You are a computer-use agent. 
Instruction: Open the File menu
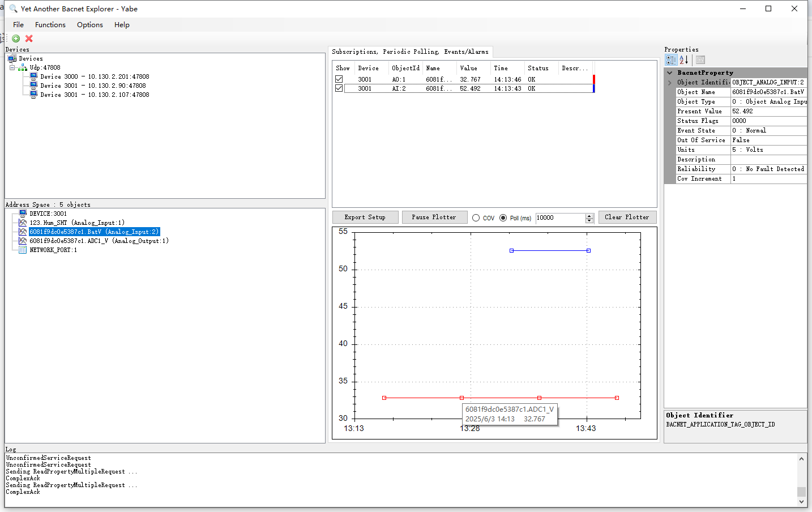pyautogui.click(x=19, y=24)
